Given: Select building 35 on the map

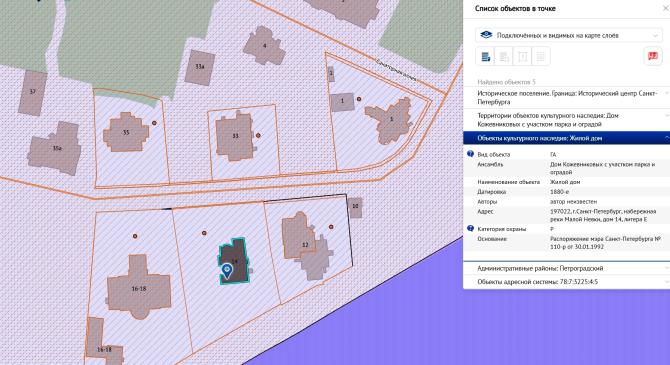Looking at the screenshot, I should tap(126, 132).
